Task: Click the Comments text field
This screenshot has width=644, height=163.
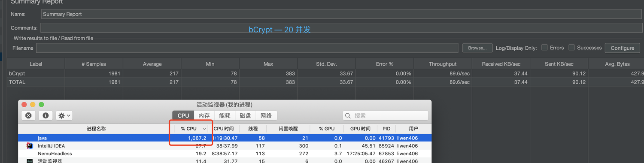Action: point(342,28)
